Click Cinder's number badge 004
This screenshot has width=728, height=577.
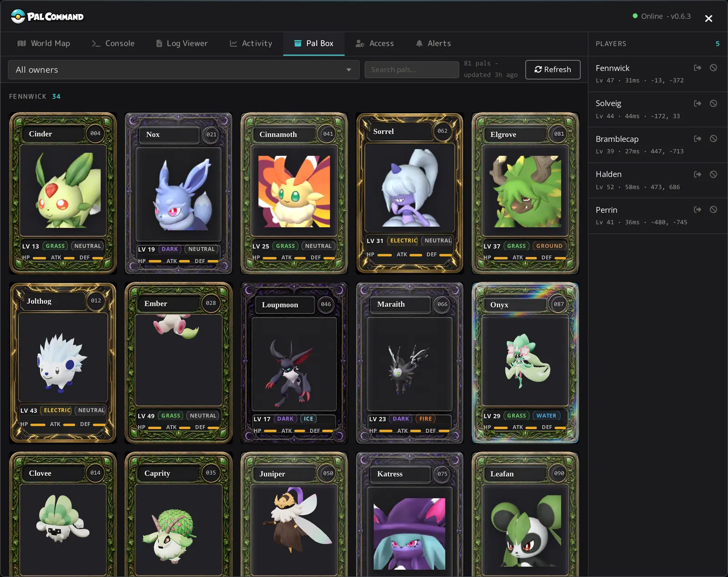click(95, 134)
